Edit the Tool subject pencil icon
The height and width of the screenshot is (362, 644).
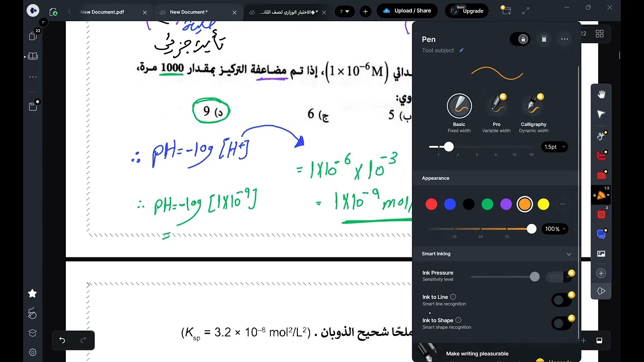[461, 50]
